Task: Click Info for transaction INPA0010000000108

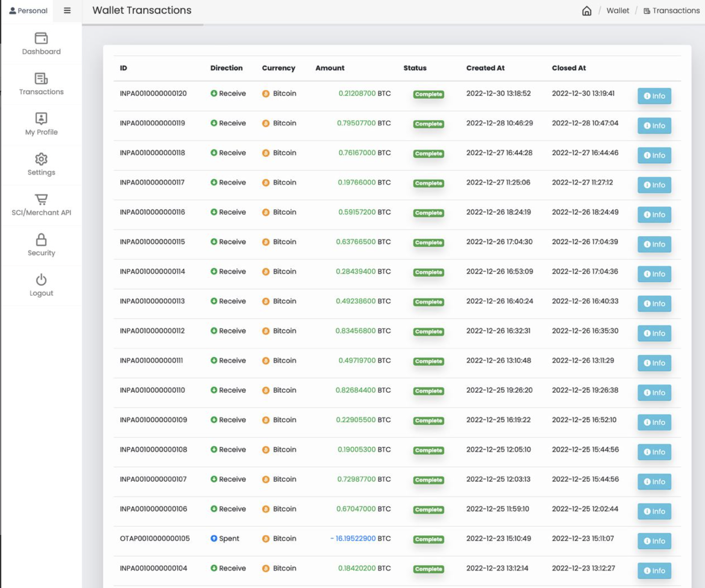Action: pos(654,452)
